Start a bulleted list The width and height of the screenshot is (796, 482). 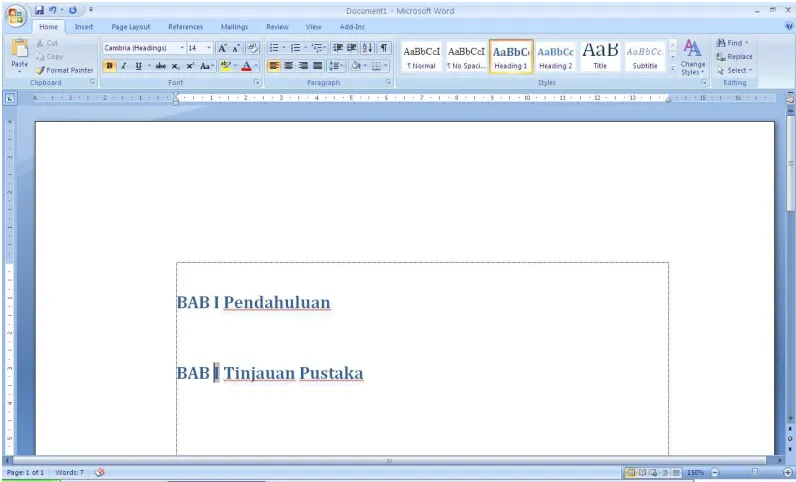[274, 48]
